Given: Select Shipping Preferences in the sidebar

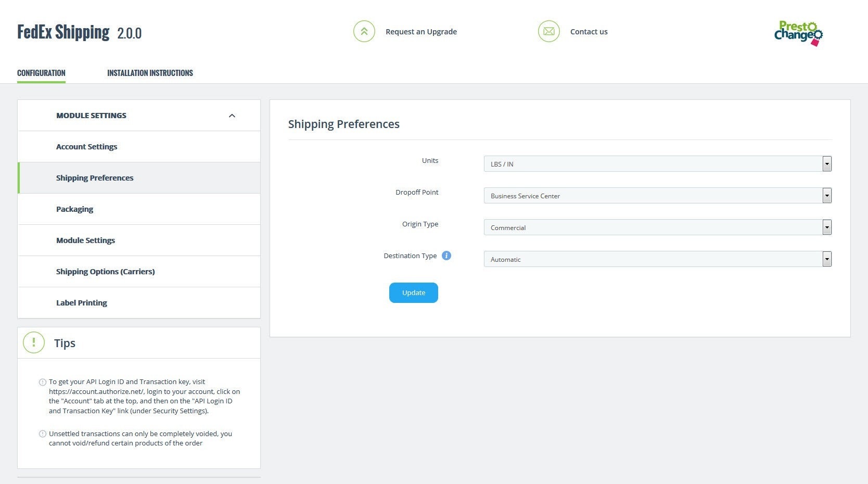Looking at the screenshot, I should point(139,178).
